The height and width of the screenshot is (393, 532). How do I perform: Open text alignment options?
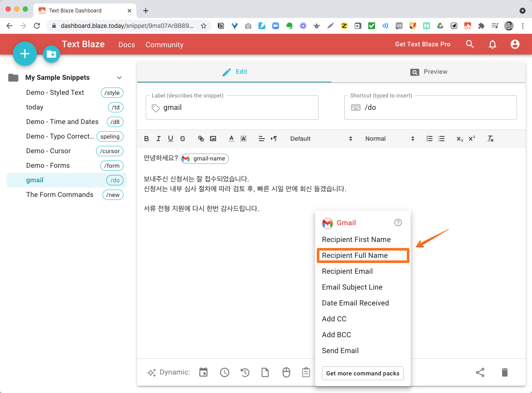pos(261,139)
